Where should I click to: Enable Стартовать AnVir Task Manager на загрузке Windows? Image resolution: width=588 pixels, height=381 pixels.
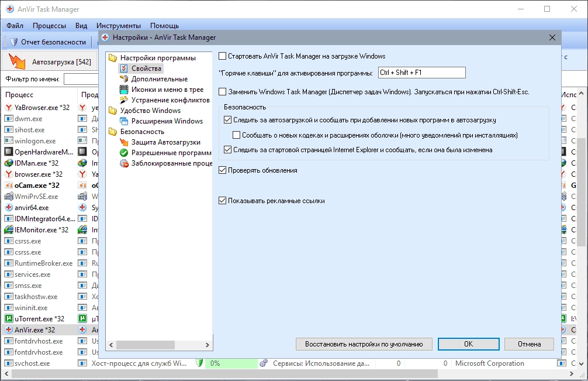coord(222,56)
